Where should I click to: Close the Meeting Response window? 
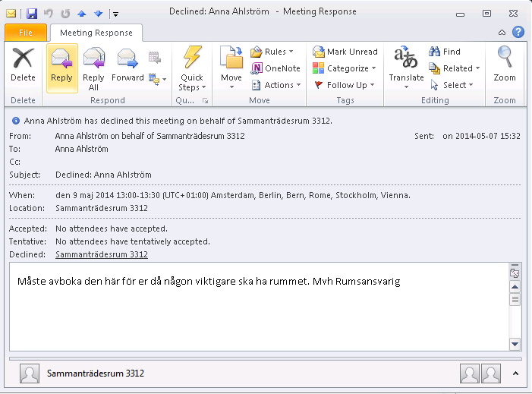point(513,14)
